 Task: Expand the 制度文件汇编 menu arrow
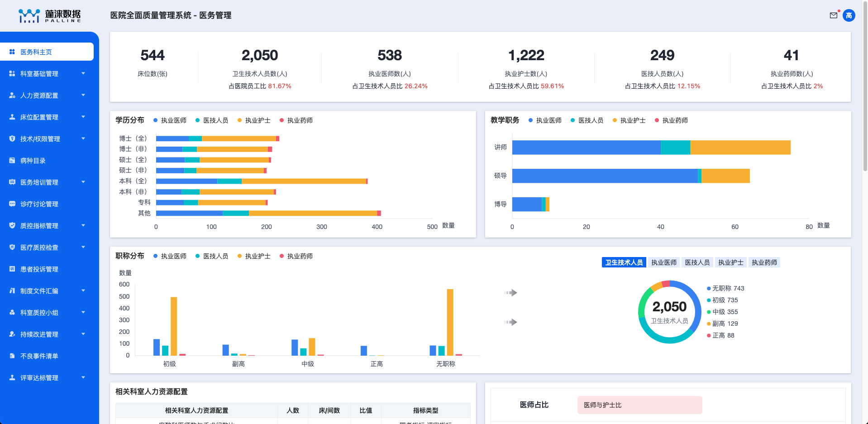[x=83, y=291]
